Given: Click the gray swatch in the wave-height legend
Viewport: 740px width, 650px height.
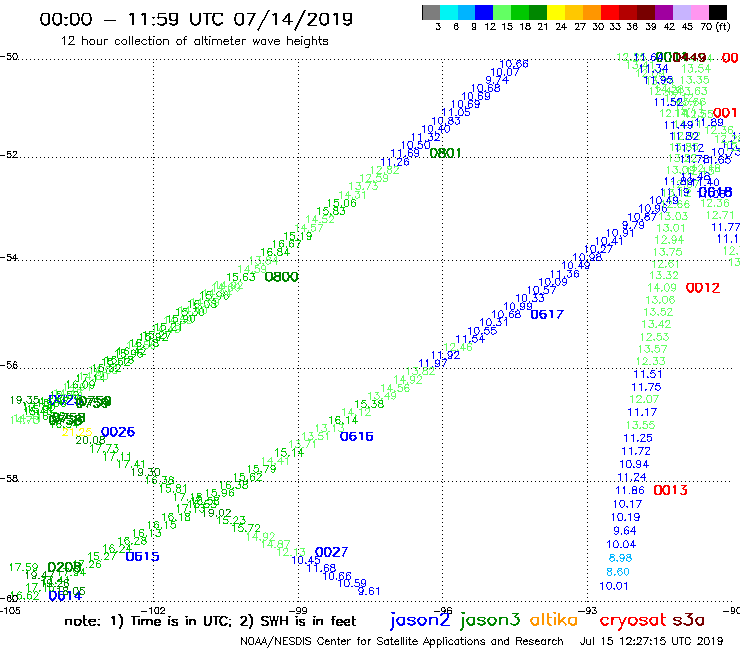Looking at the screenshot, I should (x=431, y=12).
